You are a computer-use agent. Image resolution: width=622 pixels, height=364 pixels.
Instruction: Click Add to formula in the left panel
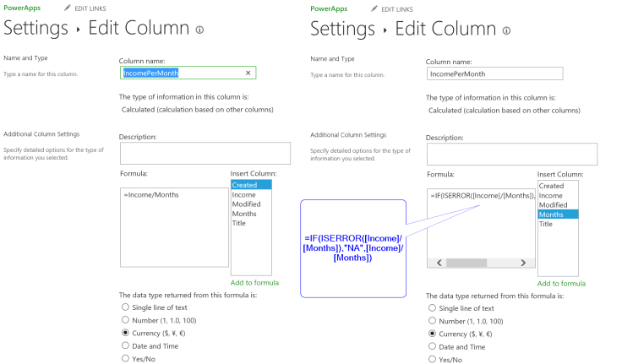[254, 282]
